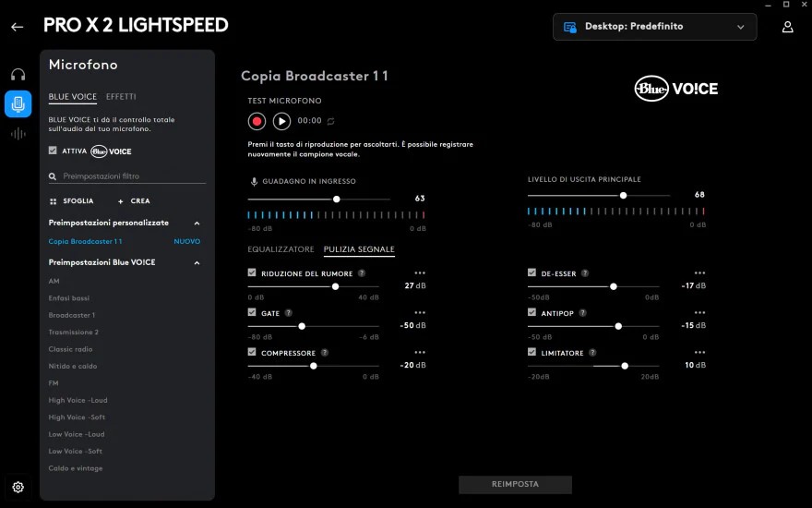Disable the De-esser checkbox
This screenshot has width=812, height=508.
531,272
